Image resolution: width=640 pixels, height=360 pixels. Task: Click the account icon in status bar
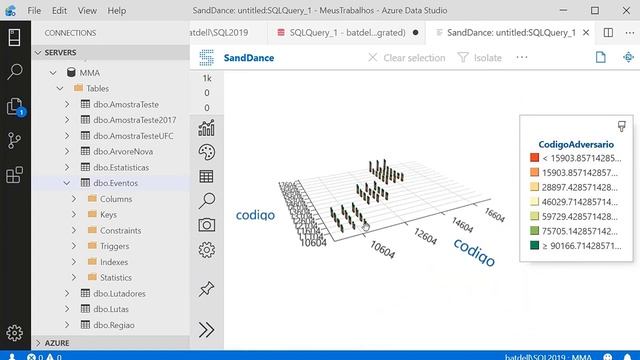tap(12, 357)
